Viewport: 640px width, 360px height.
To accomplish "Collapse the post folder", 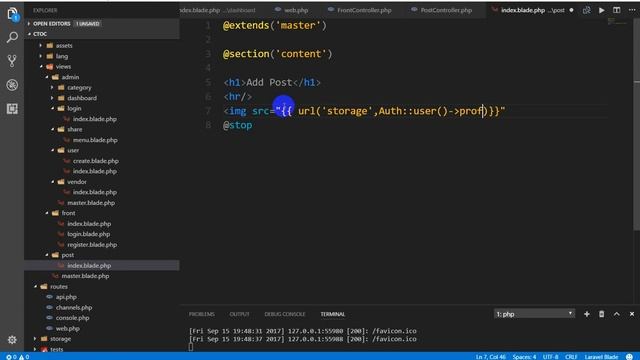I will (67, 255).
